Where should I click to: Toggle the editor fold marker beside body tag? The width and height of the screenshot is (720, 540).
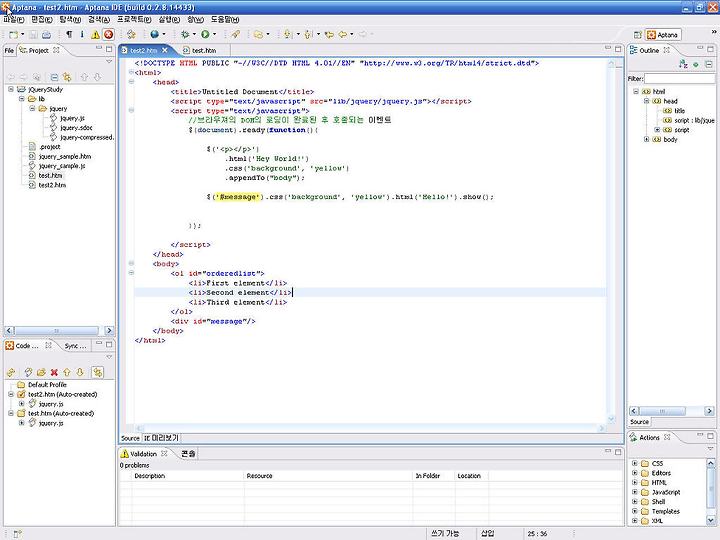tap(131, 264)
